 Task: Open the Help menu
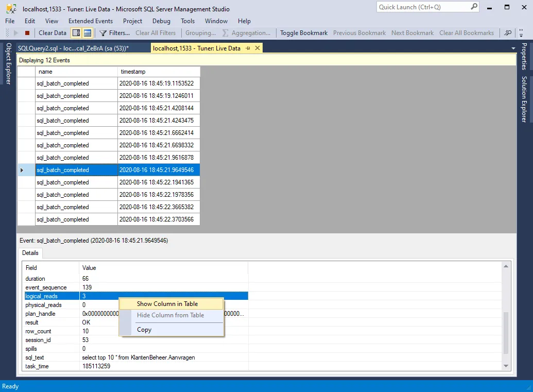[x=244, y=21]
